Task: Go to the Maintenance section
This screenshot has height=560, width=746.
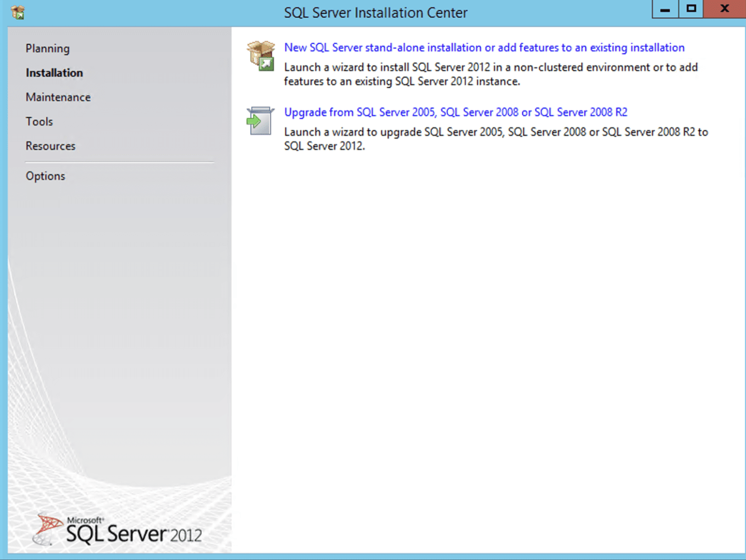Action: pos(58,97)
